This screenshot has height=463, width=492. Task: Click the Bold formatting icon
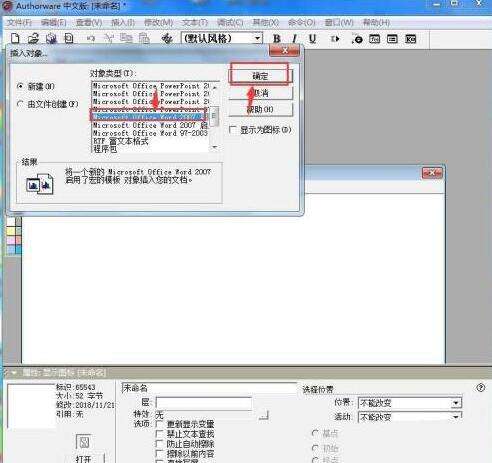tap(277, 39)
